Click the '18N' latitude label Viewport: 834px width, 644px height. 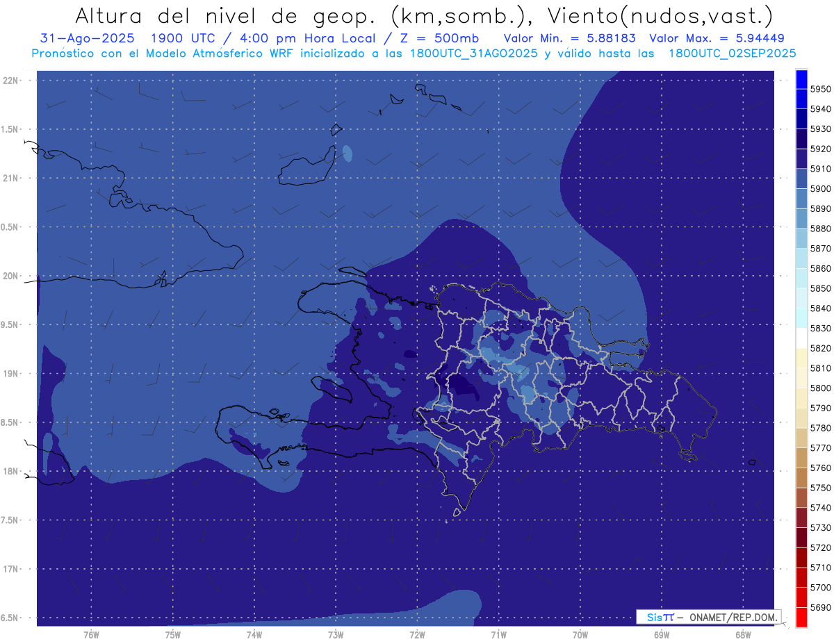coord(10,472)
